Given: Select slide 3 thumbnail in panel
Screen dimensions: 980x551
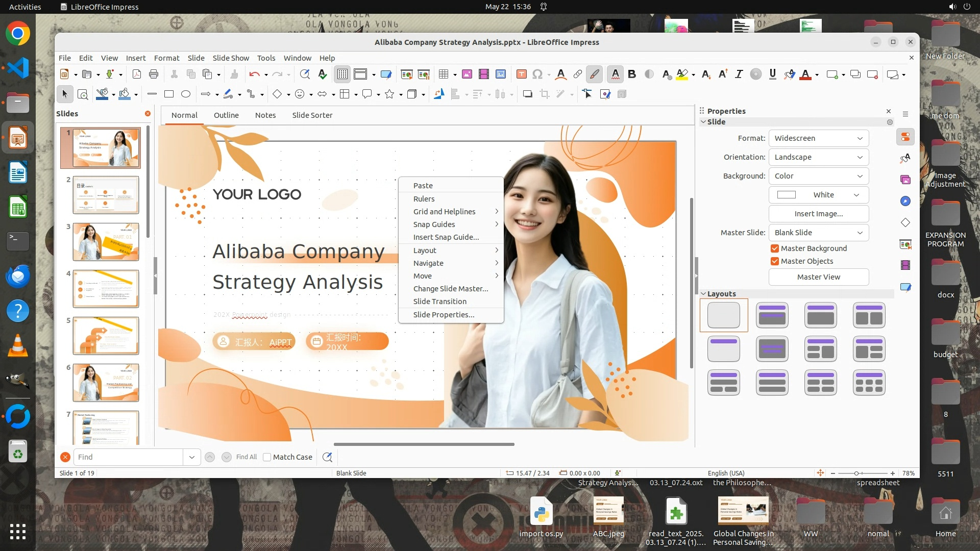Looking at the screenshot, I should [106, 242].
